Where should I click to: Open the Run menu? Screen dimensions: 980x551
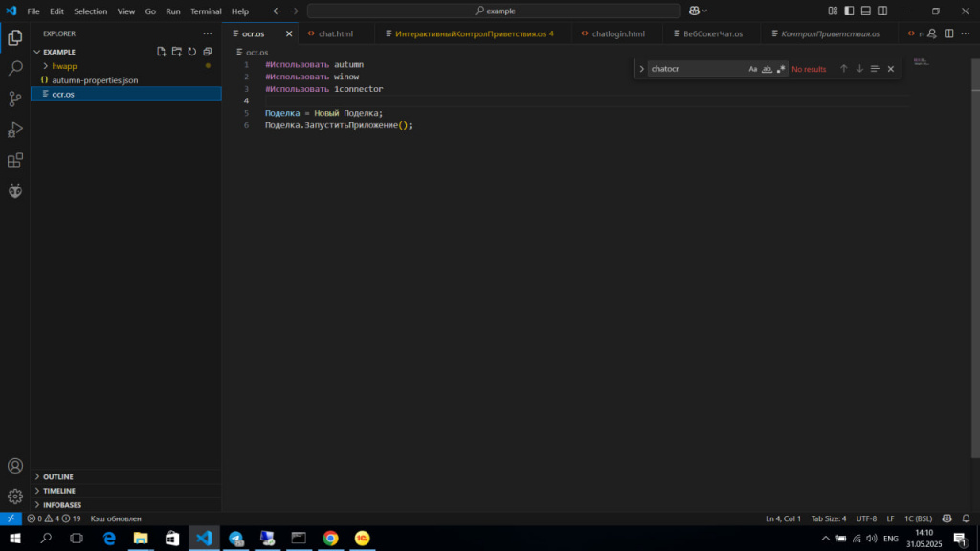[x=173, y=11]
